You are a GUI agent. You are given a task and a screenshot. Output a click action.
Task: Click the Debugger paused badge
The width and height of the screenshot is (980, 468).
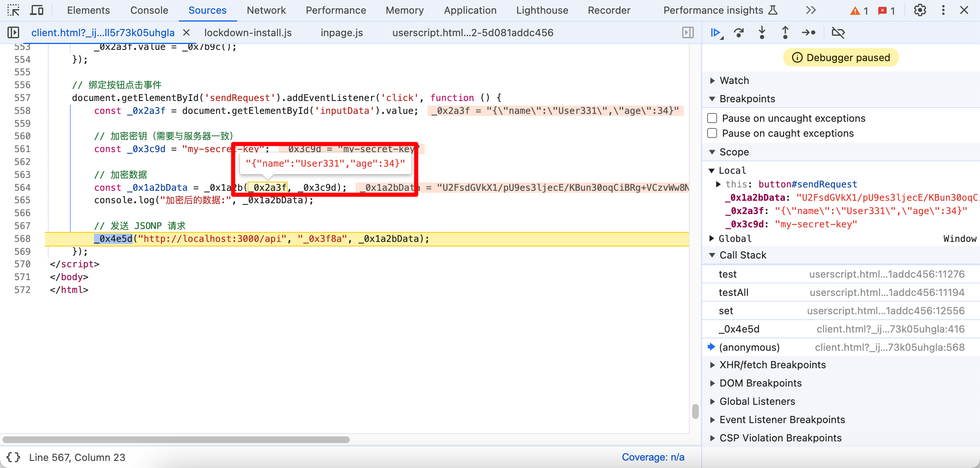(x=841, y=57)
